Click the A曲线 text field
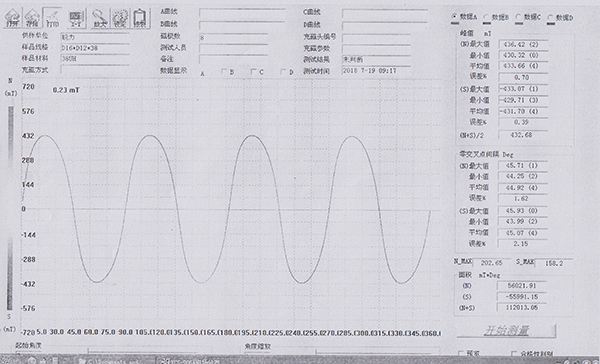600x364 pixels. point(242,13)
